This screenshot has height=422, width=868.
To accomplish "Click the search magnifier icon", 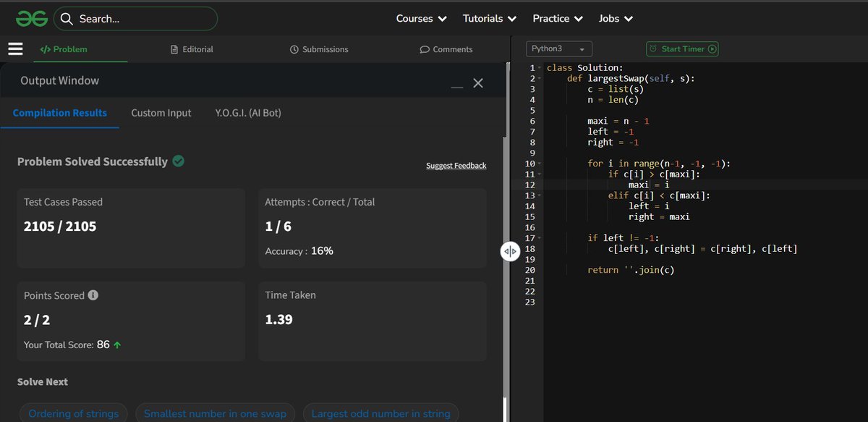I will point(67,19).
